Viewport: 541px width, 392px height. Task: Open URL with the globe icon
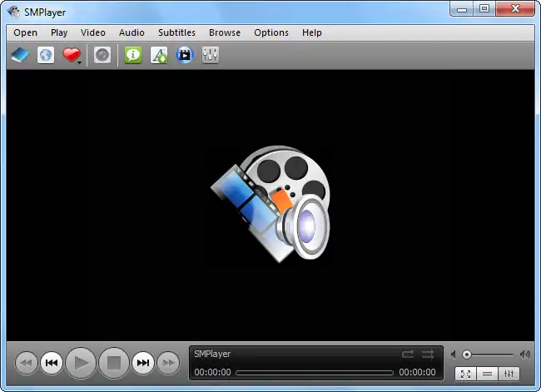[46, 55]
